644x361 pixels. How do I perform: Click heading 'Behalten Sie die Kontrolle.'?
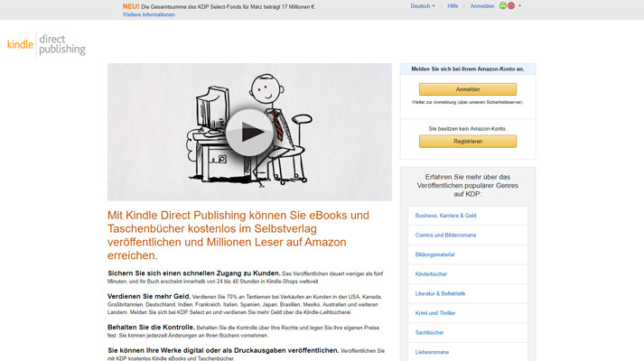[x=151, y=328]
